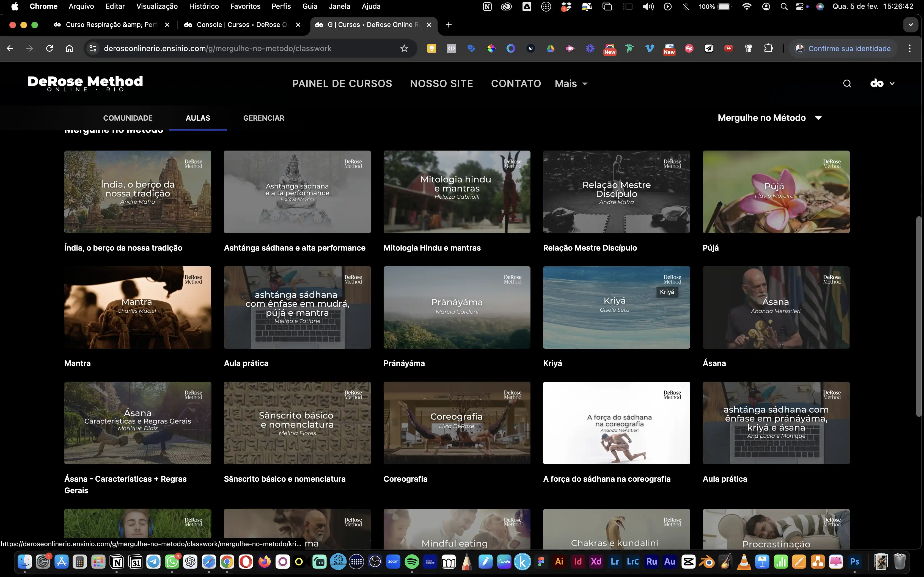Open the Chrome extensions puzzle icon
This screenshot has height=577, width=924.
[768, 48]
